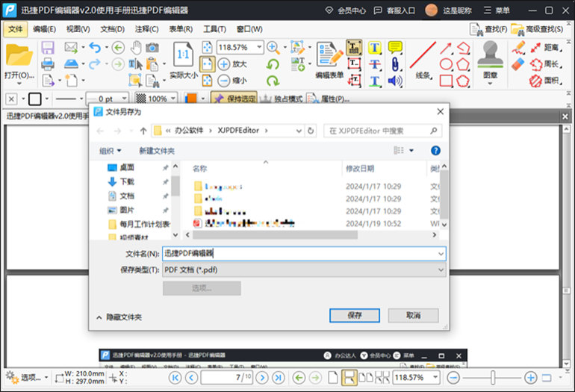The image size is (575, 392).
Task: Select the Hand tool
Action: tap(136, 48)
